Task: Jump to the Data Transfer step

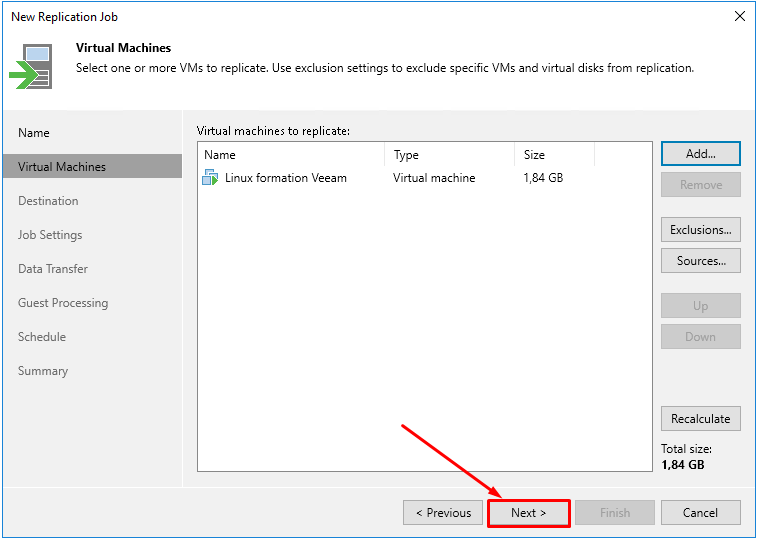Action: (x=53, y=269)
